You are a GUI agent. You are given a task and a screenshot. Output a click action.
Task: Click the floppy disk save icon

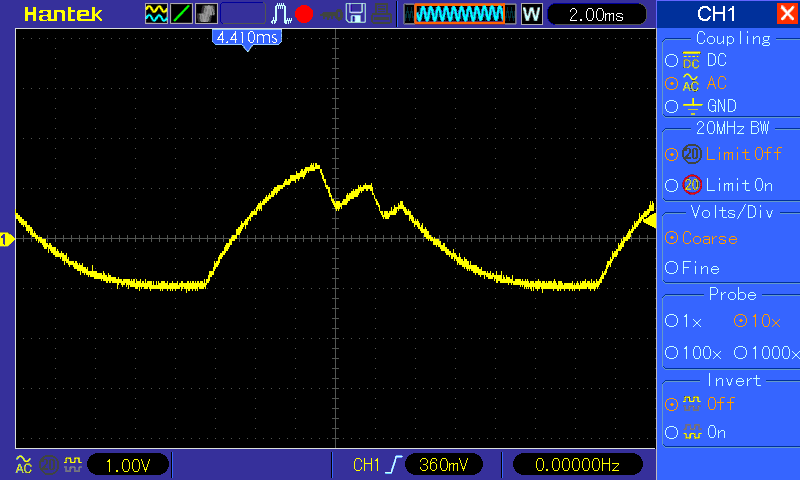[x=356, y=14]
